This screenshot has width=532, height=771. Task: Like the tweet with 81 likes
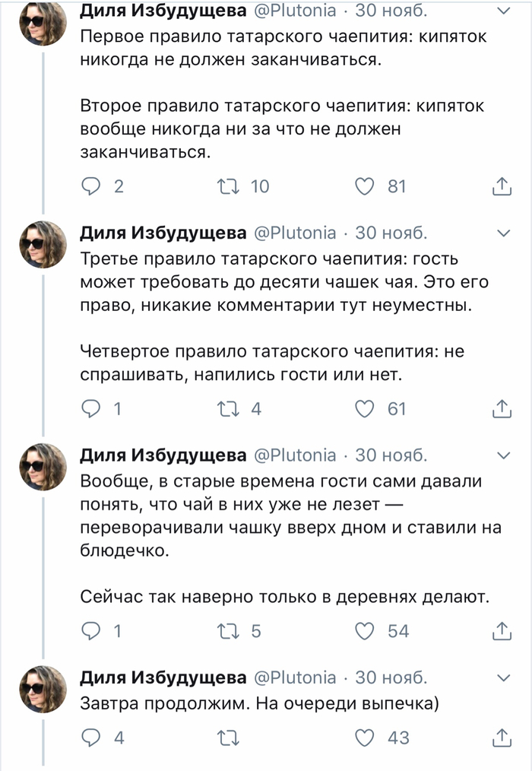[x=366, y=186]
